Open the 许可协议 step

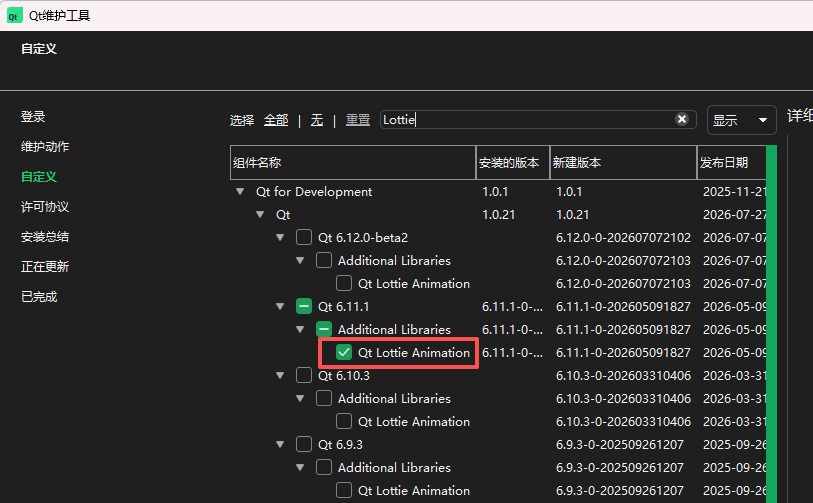[x=45, y=207]
